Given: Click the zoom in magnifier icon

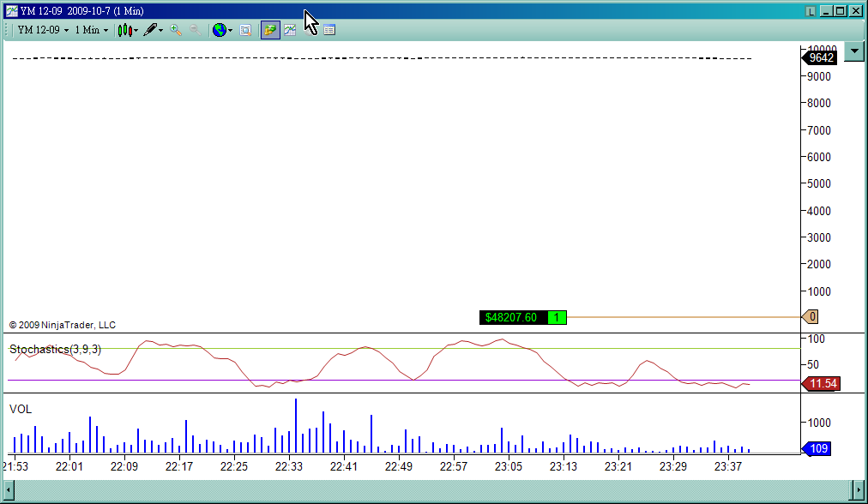Looking at the screenshot, I should [x=176, y=30].
